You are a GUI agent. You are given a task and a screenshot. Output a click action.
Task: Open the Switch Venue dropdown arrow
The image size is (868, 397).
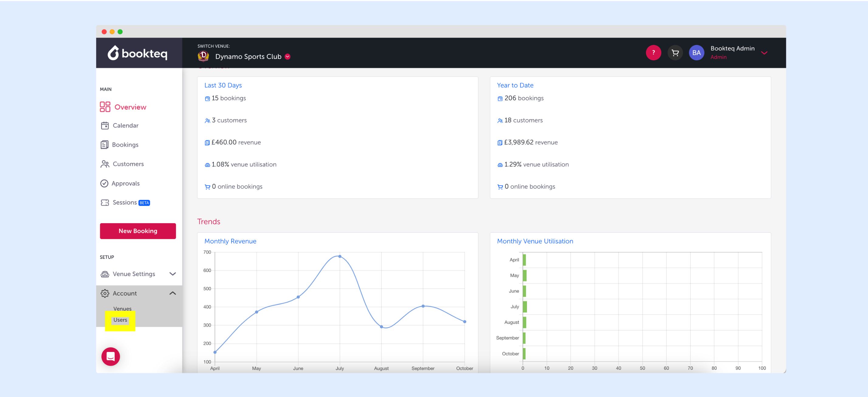(288, 57)
